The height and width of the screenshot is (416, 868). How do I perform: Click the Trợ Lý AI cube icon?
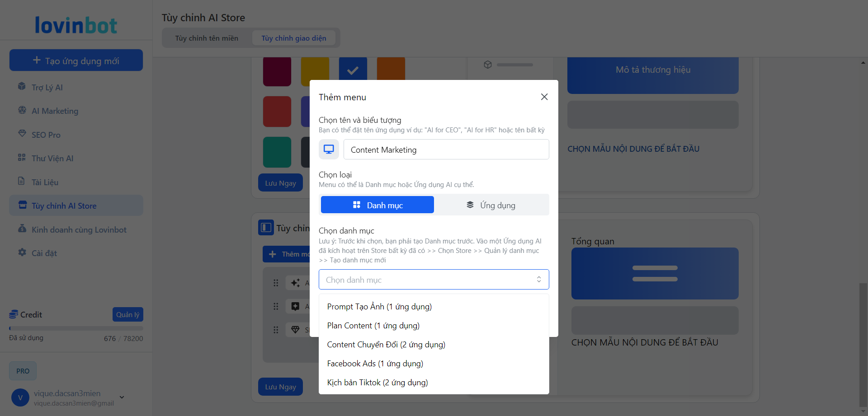[x=22, y=86]
